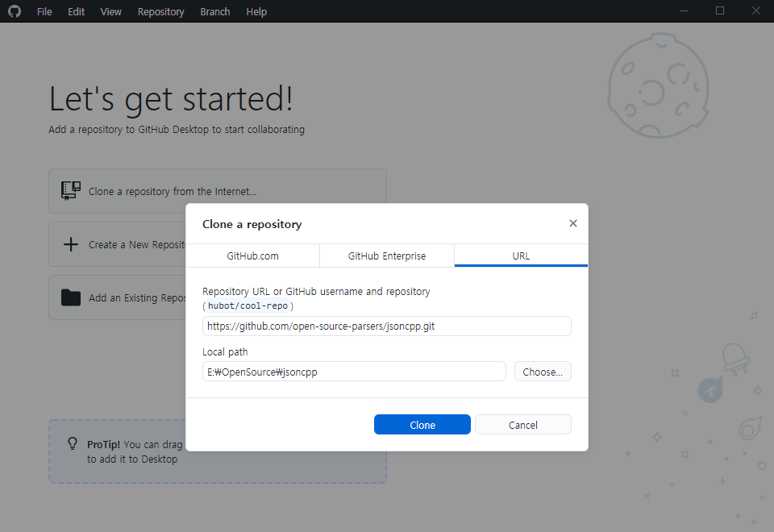Viewport: 774px width, 532px height.
Task: Click Add an Existing Repository text
Action: pos(137,298)
